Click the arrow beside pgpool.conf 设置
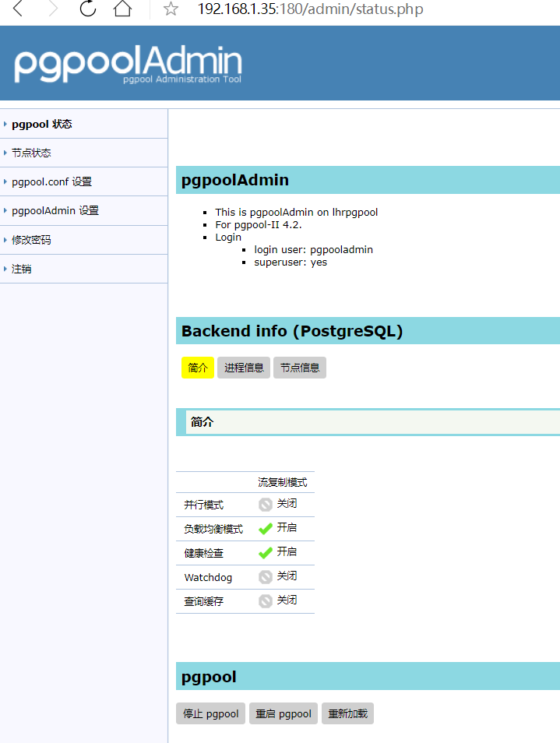The height and width of the screenshot is (743, 560). 5,181
